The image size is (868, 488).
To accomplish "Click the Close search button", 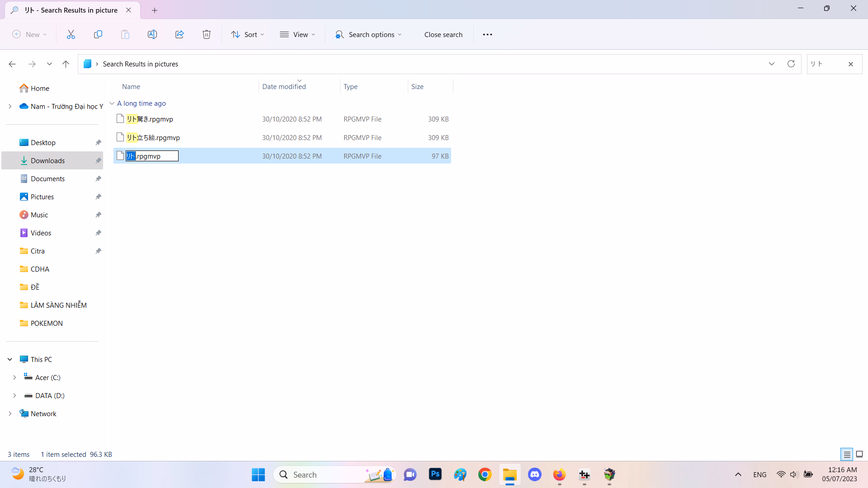I will click(x=443, y=34).
